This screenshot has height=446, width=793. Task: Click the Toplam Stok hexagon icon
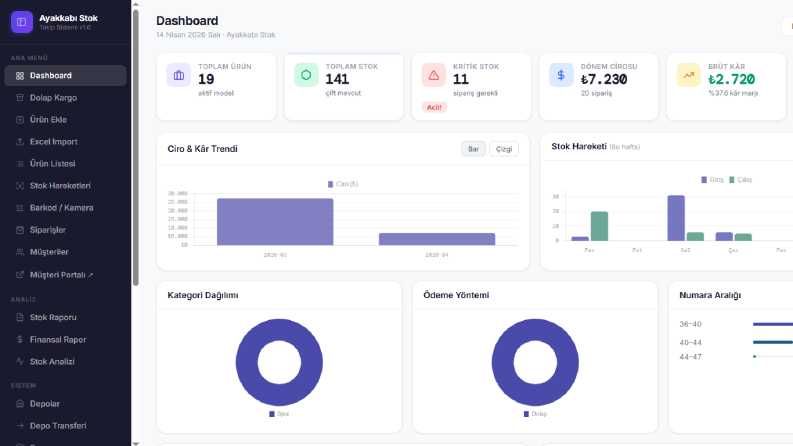click(x=306, y=75)
